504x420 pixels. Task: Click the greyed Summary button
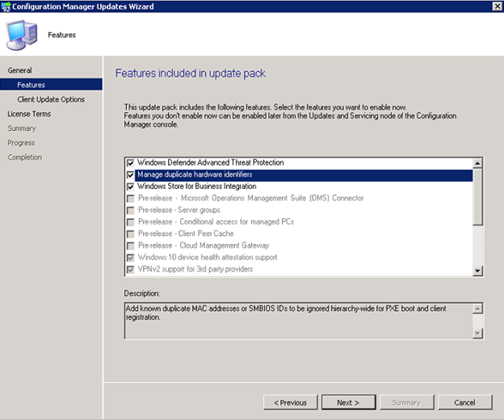406,402
